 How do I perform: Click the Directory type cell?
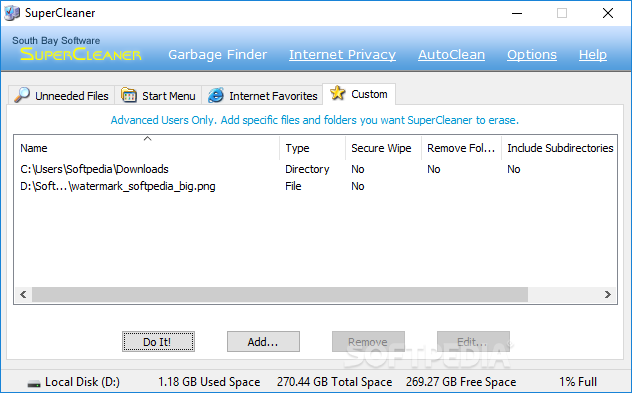coord(307,169)
